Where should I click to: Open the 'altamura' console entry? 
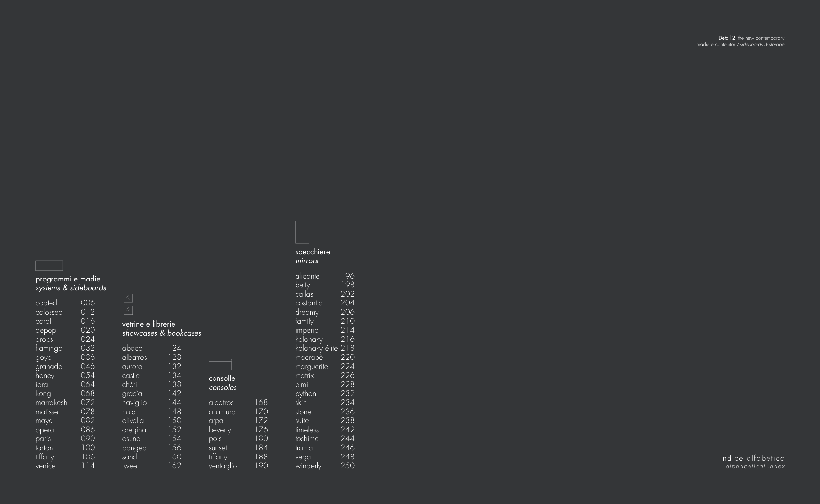(222, 412)
